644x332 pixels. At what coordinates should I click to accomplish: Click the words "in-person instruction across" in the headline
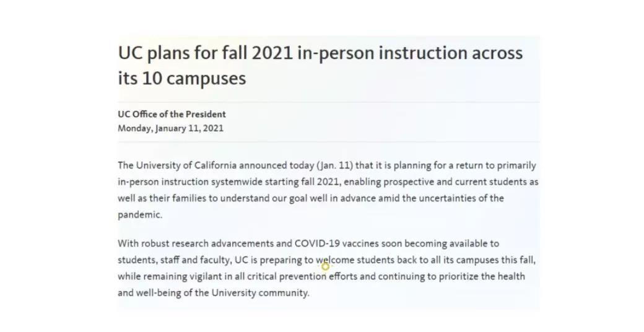click(x=410, y=53)
